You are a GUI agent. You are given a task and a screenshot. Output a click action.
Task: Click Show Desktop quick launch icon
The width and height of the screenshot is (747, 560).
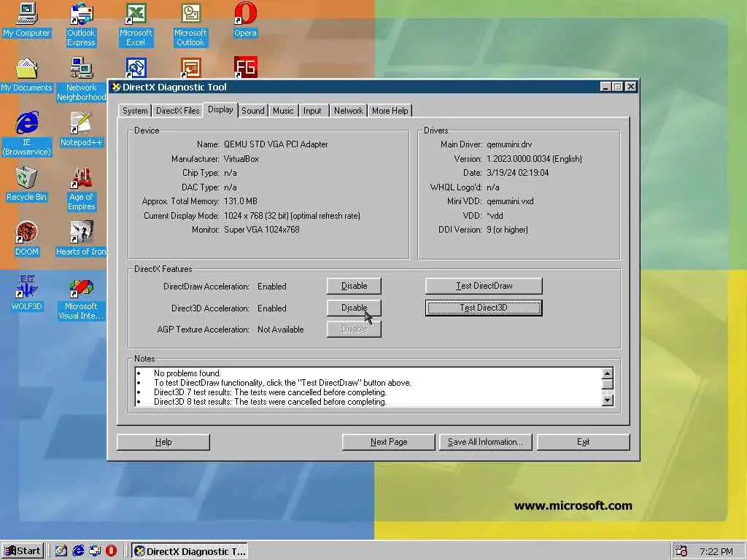coord(61,551)
